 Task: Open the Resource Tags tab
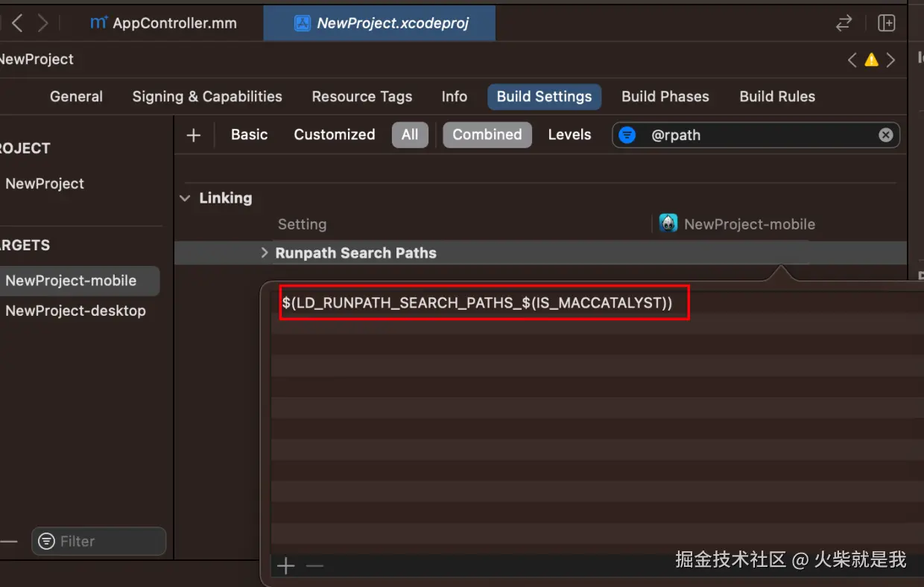coord(362,97)
